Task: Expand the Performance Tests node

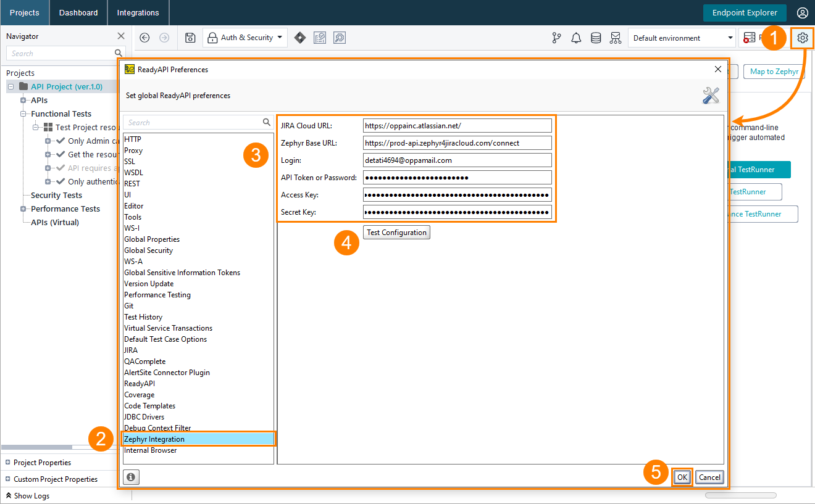Action: point(23,209)
